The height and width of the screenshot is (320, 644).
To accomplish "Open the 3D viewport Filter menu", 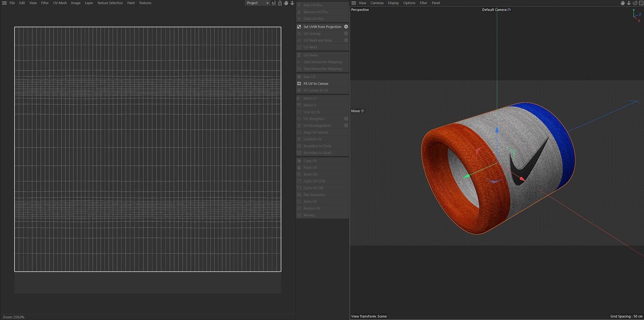I will click(424, 3).
